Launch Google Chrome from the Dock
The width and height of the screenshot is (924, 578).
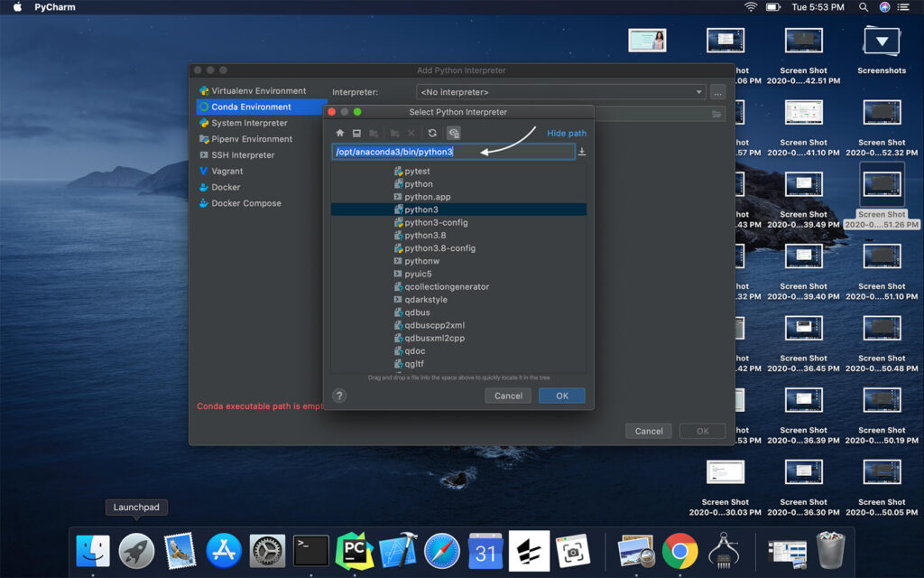coord(679,552)
